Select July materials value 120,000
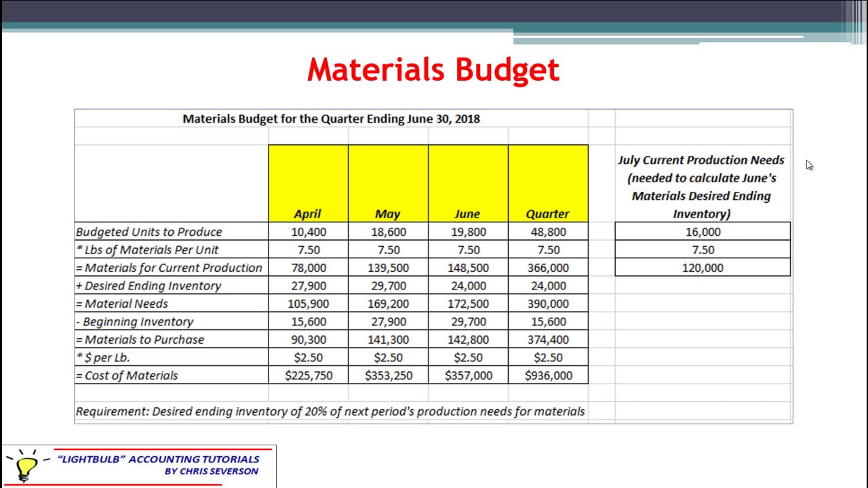This screenshot has height=488, width=868. (x=703, y=268)
